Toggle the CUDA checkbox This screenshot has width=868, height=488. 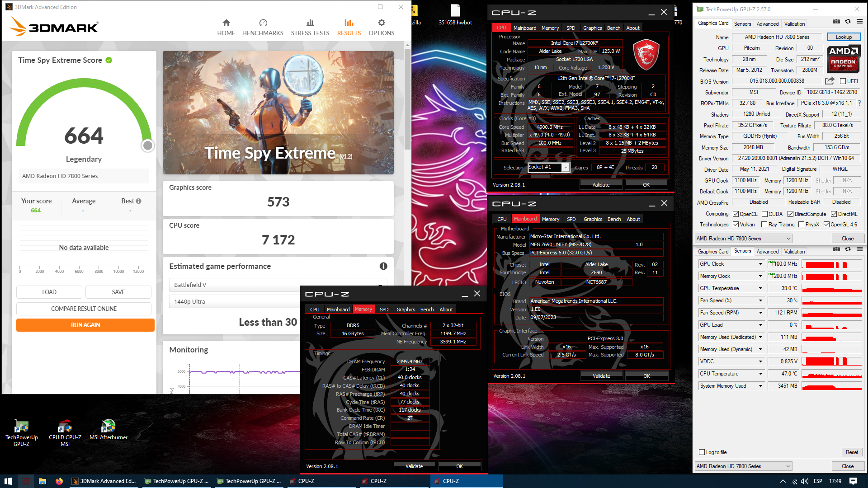(764, 214)
